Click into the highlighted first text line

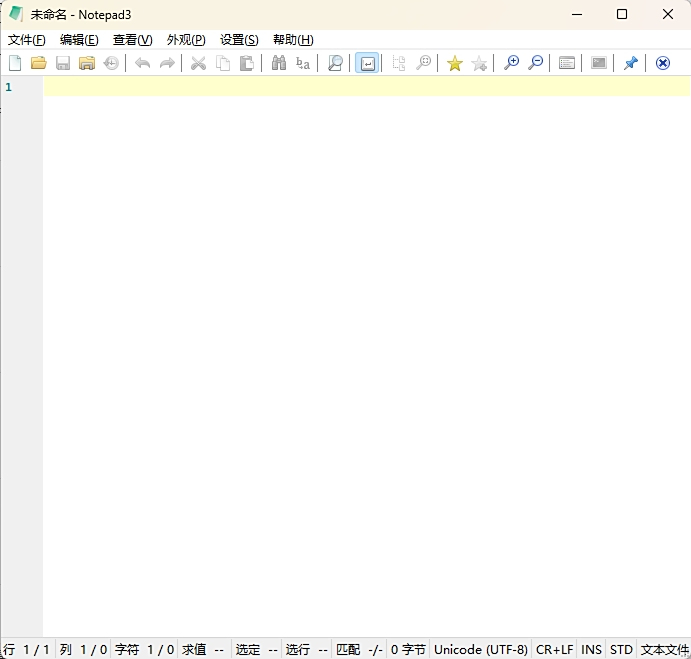tap(367, 86)
